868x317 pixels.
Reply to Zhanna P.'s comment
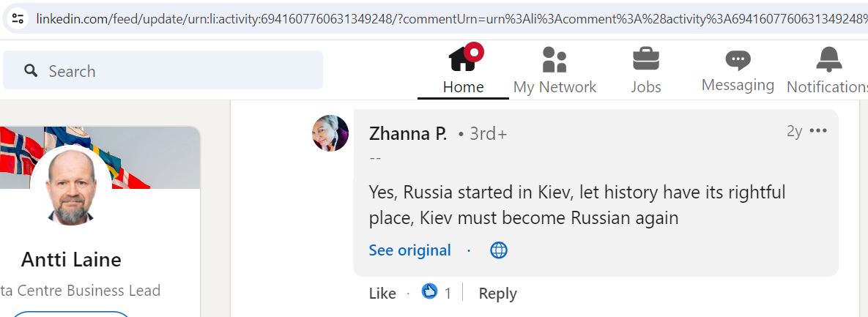coord(497,294)
